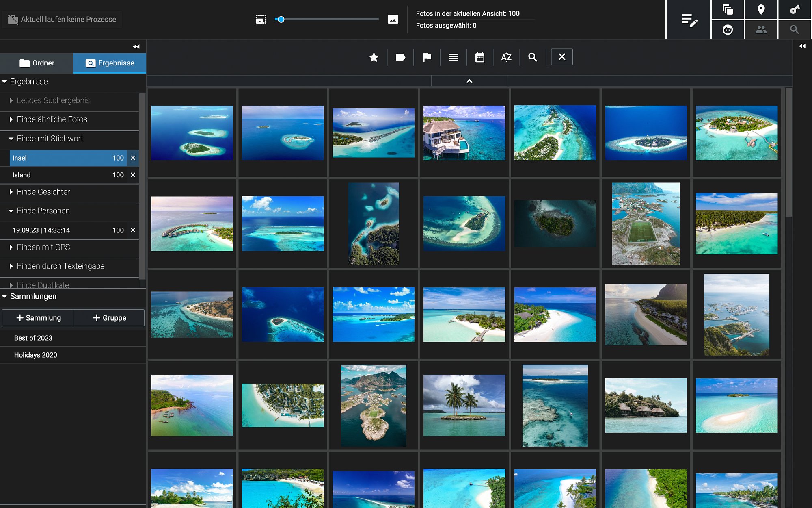
Task: Open the Holidays 2020 collection
Action: (73, 355)
